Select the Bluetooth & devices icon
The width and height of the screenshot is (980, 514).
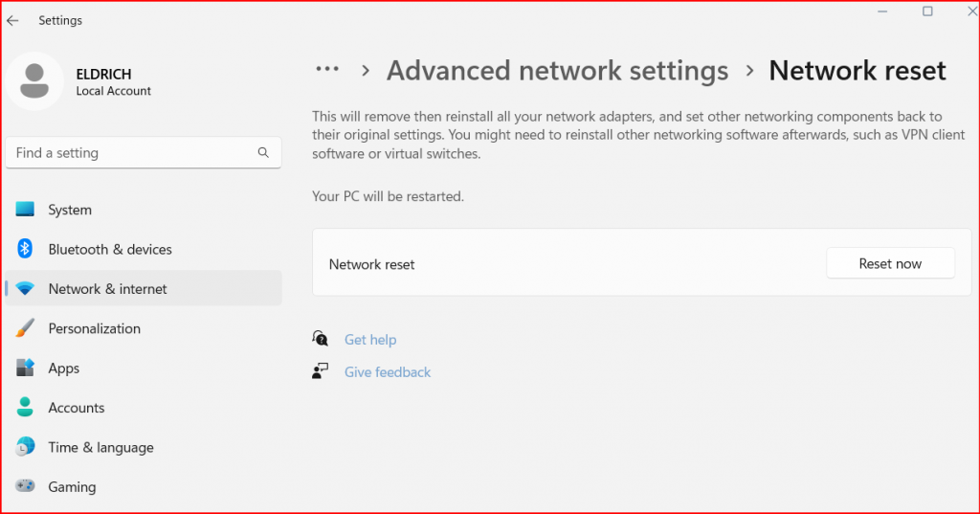coord(25,249)
